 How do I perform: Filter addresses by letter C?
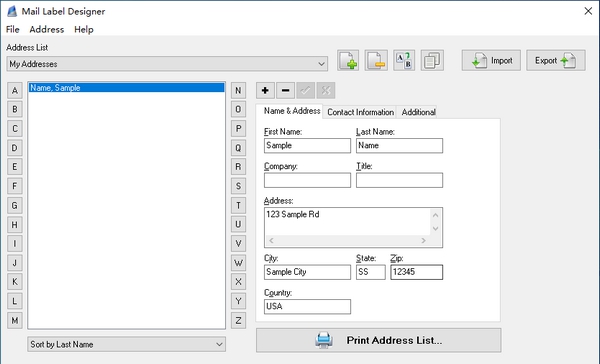[15, 129]
